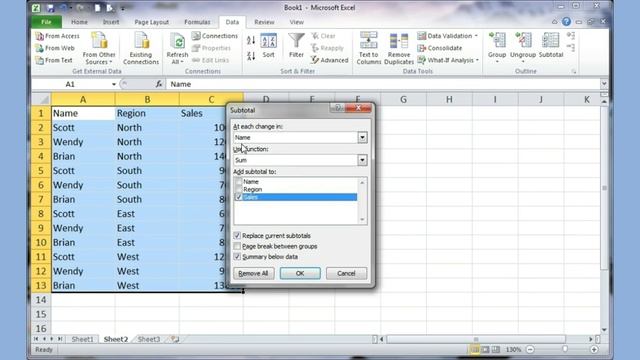Click Zoom out minus button
640x360 pixels.
530,350
